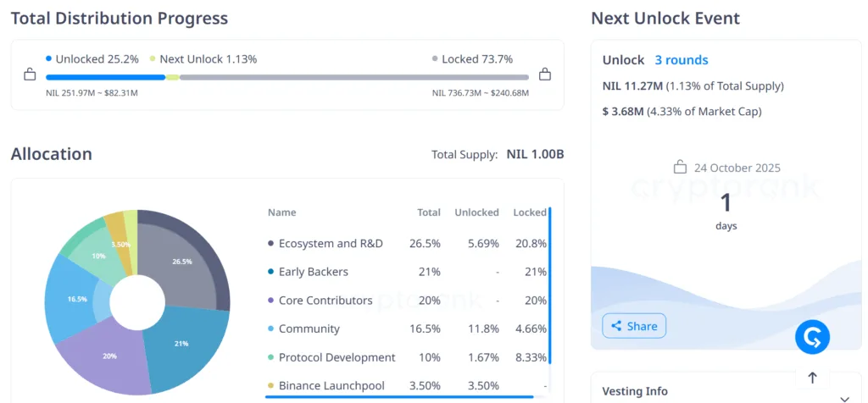Click the blue circular arrow floating icon
Screen dimensions: 868x403
(812, 338)
